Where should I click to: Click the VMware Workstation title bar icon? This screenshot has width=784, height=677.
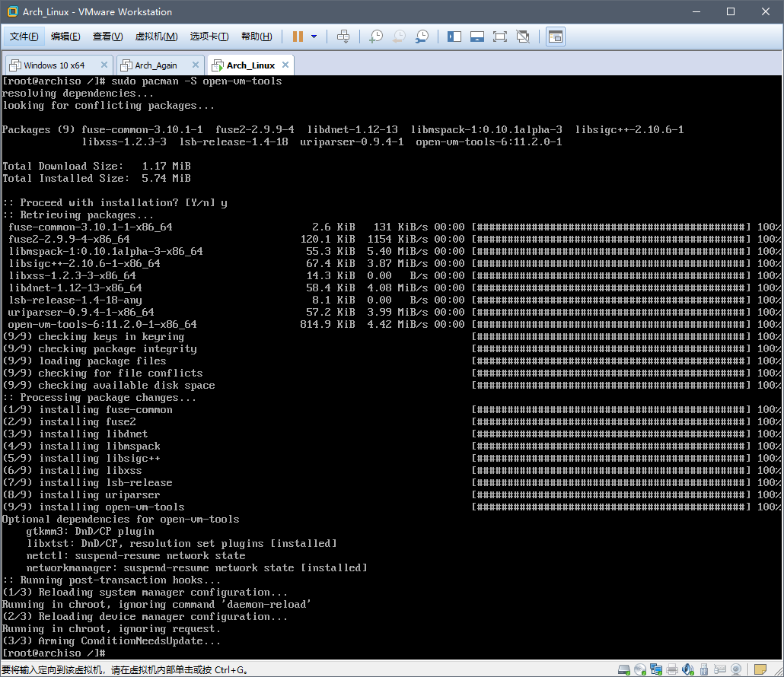(x=12, y=11)
